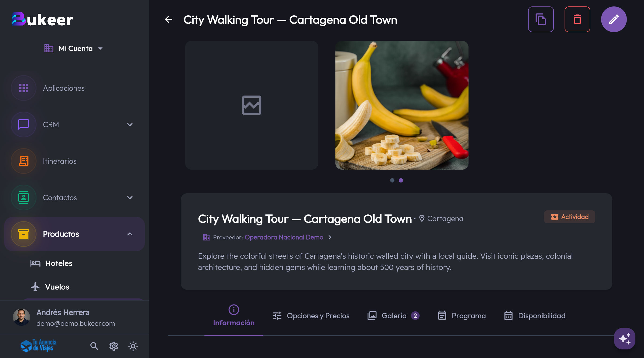Click the banana photo in carousel
This screenshot has height=358, width=644.
pos(402,105)
